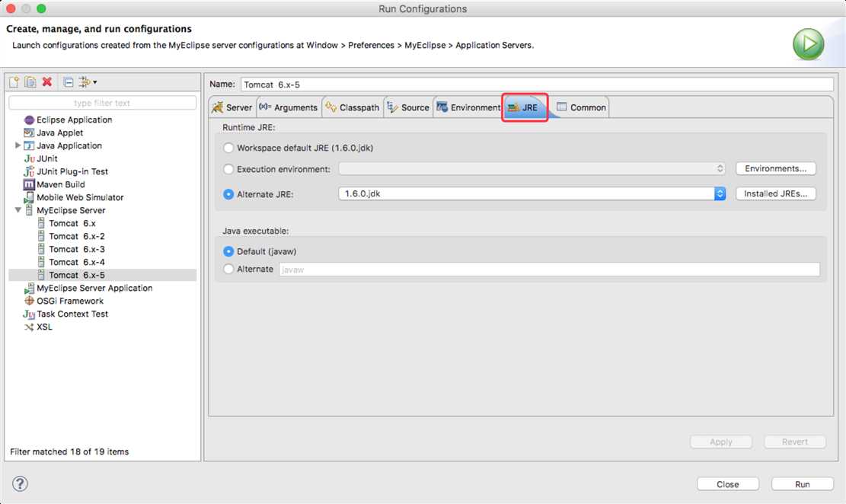The image size is (846, 504).
Task: Click the Java Application tree icon
Action: coord(29,145)
